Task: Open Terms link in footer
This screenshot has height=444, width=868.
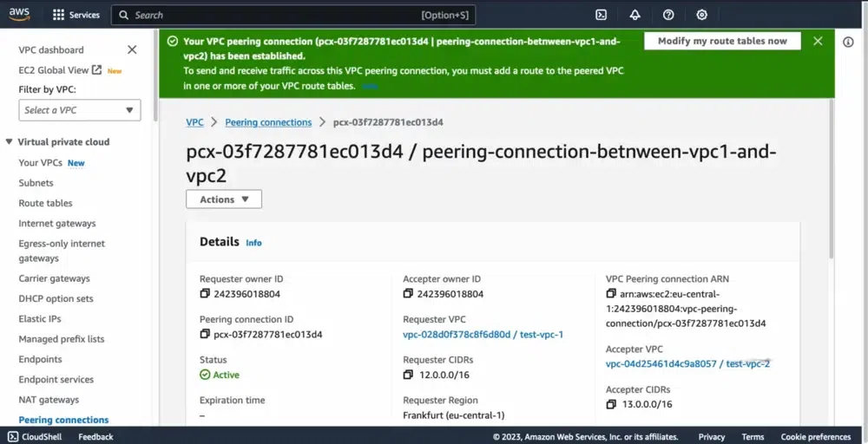Action: pos(753,437)
